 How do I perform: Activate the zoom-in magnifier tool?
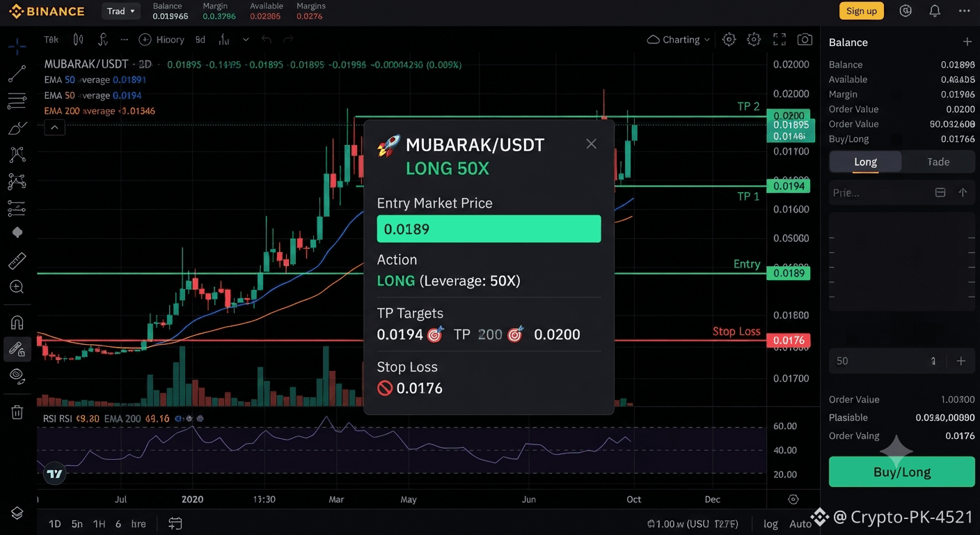click(x=17, y=287)
